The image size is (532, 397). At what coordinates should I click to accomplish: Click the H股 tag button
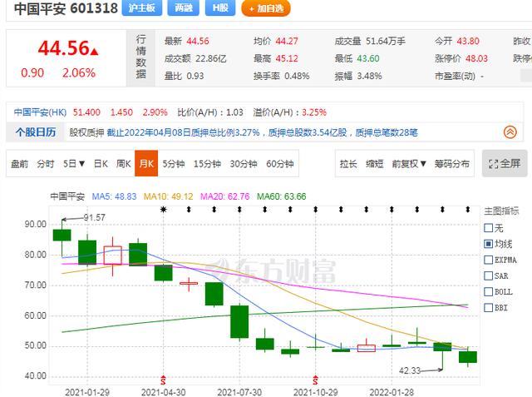tap(220, 7)
